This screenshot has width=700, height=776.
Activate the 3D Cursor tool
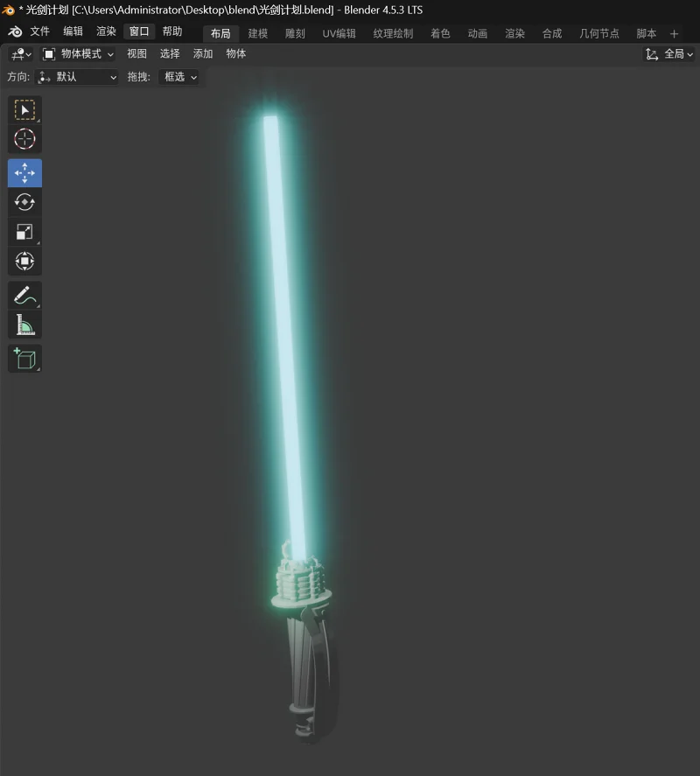24,139
